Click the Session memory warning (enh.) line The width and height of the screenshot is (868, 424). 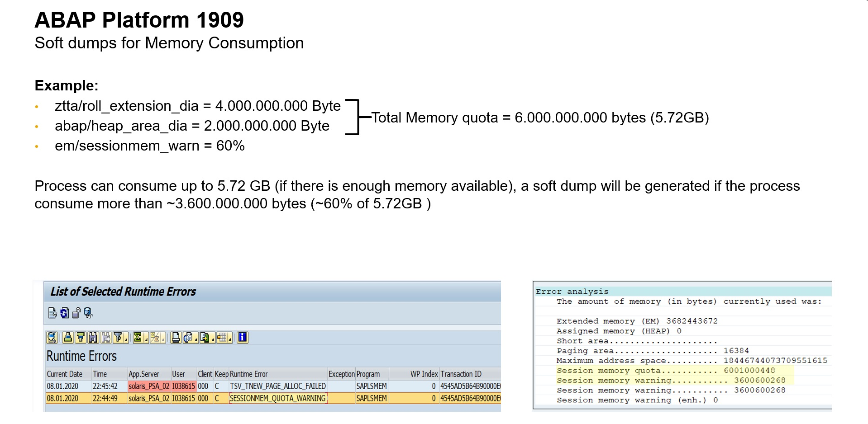tap(637, 400)
